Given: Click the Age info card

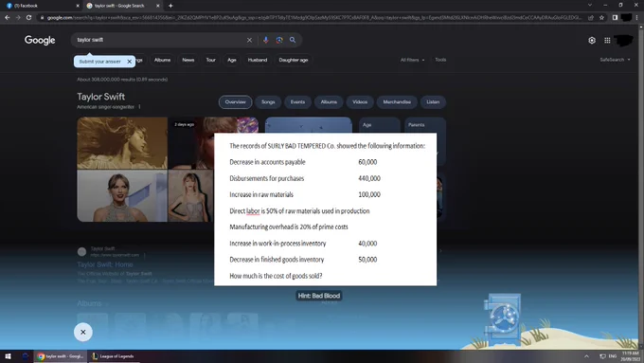Looking at the screenshot, I should point(380,125).
